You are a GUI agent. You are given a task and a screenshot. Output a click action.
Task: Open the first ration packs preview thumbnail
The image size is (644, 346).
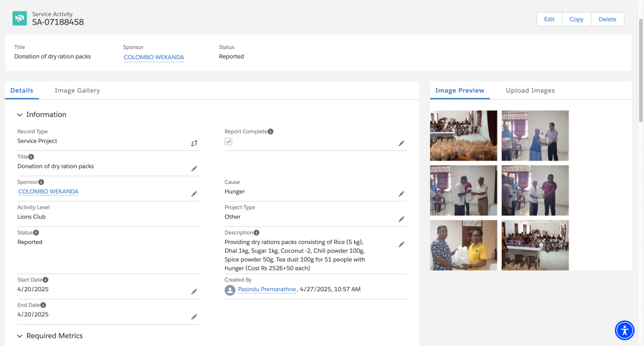click(x=464, y=135)
